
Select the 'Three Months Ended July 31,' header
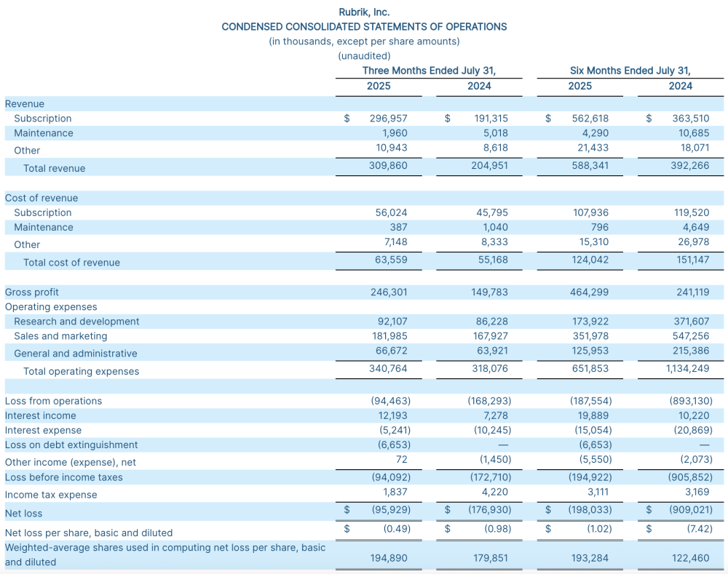tap(429, 71)
